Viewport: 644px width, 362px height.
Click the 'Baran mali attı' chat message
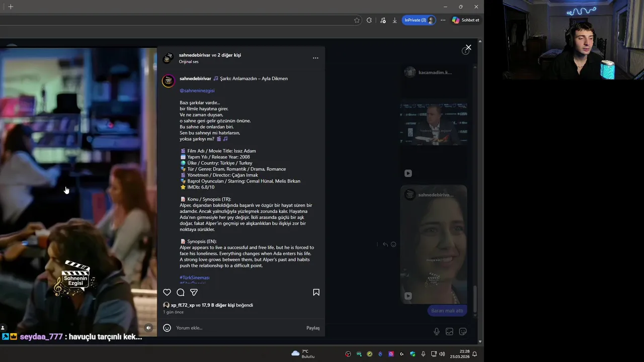(447, 311)
